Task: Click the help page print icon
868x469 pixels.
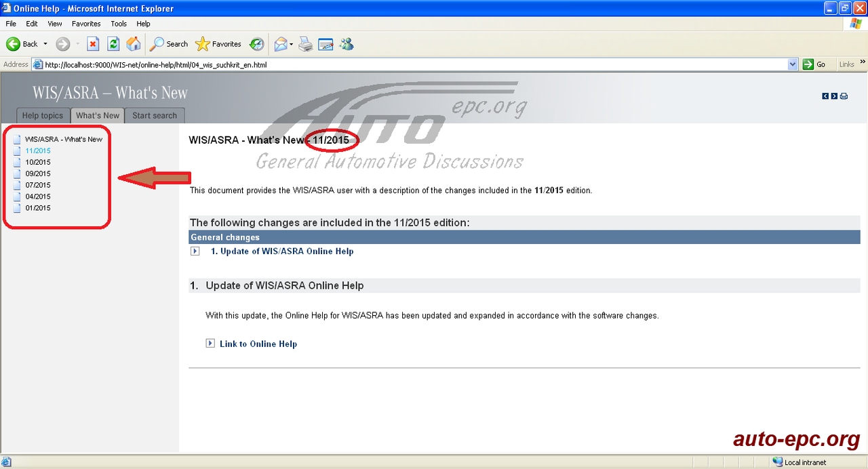Action: pyautogui.click(x=844, y=96)
